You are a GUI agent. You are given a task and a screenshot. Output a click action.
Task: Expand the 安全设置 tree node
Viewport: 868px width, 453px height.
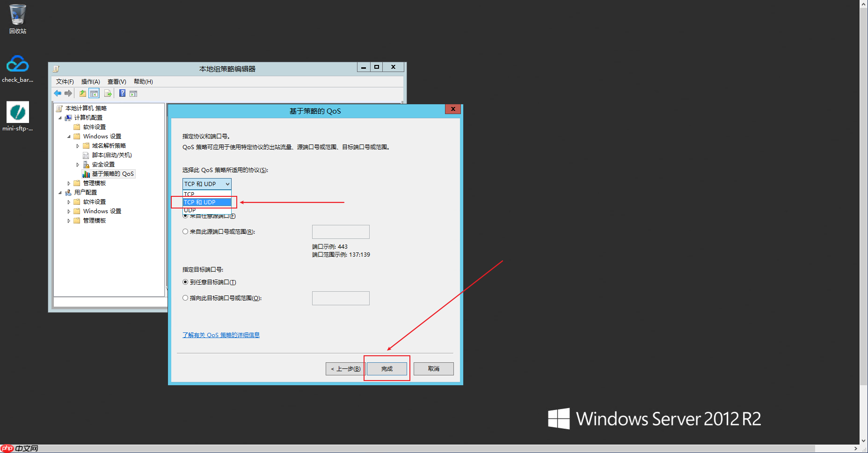tap(78, 164)
